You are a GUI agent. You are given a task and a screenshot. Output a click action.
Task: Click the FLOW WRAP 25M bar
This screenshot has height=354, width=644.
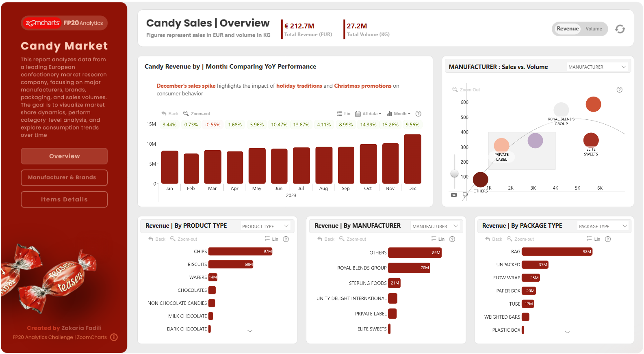[531, 278]
